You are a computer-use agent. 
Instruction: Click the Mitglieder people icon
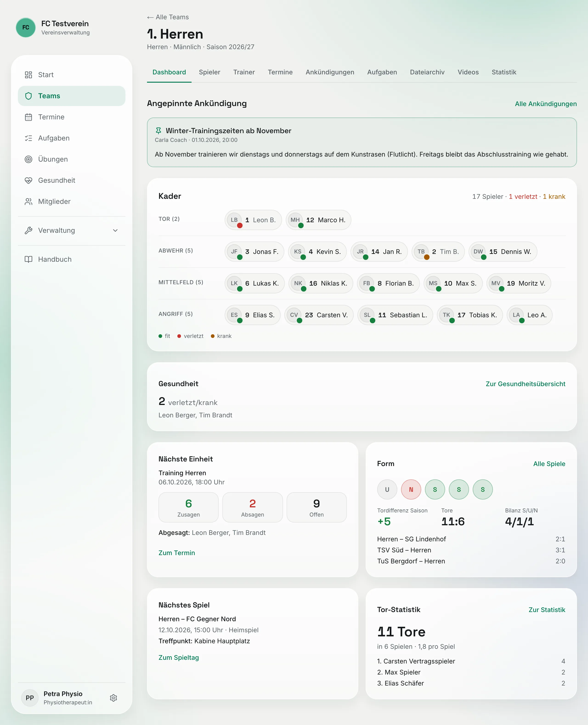pos(28,201)
